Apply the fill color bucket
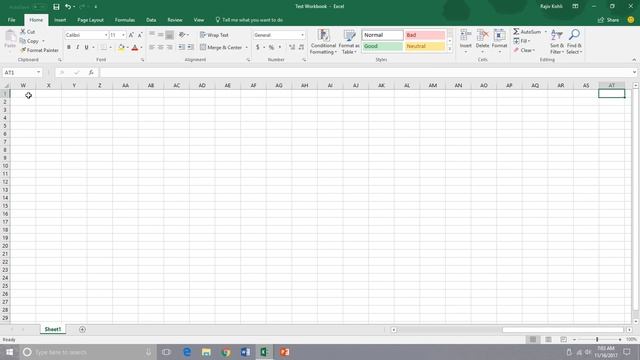The image size is (640, 360). click(121, 48)
